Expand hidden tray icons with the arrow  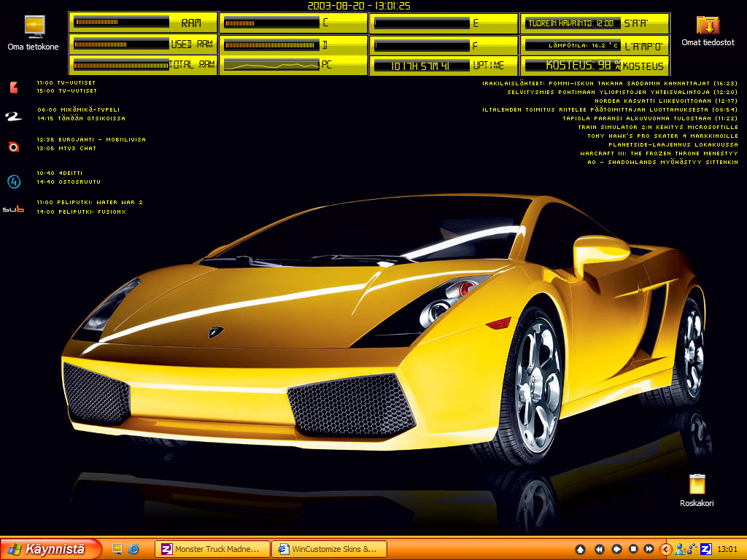pos(665,549)
